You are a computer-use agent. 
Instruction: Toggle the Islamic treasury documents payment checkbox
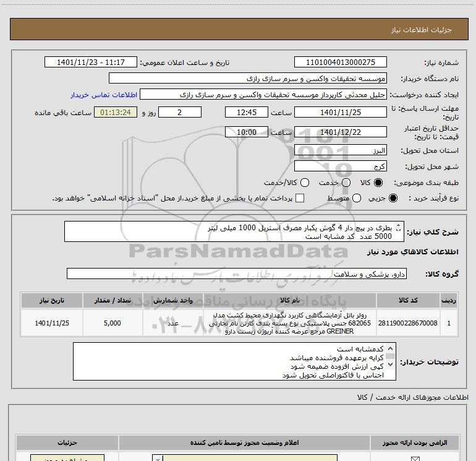pos(300,198)
